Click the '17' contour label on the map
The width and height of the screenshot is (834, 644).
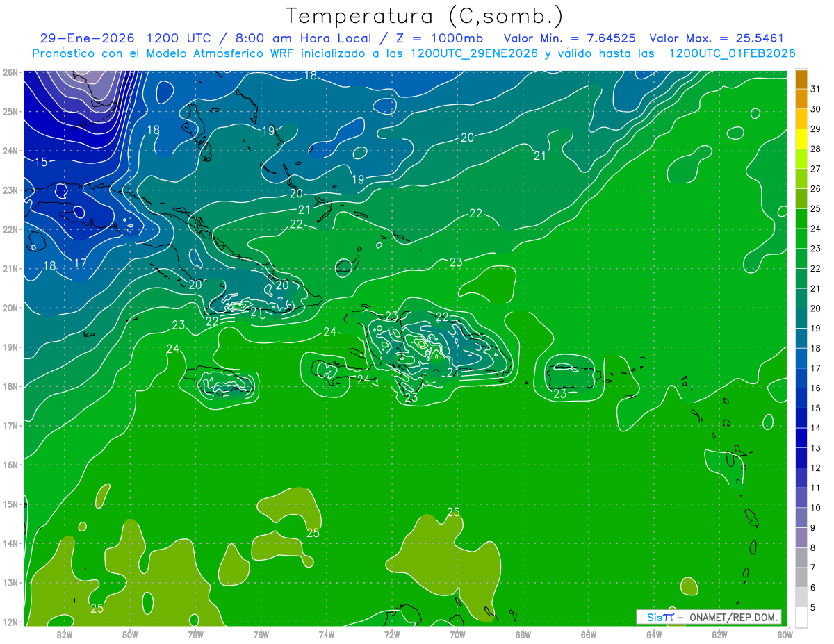[81, 263]
